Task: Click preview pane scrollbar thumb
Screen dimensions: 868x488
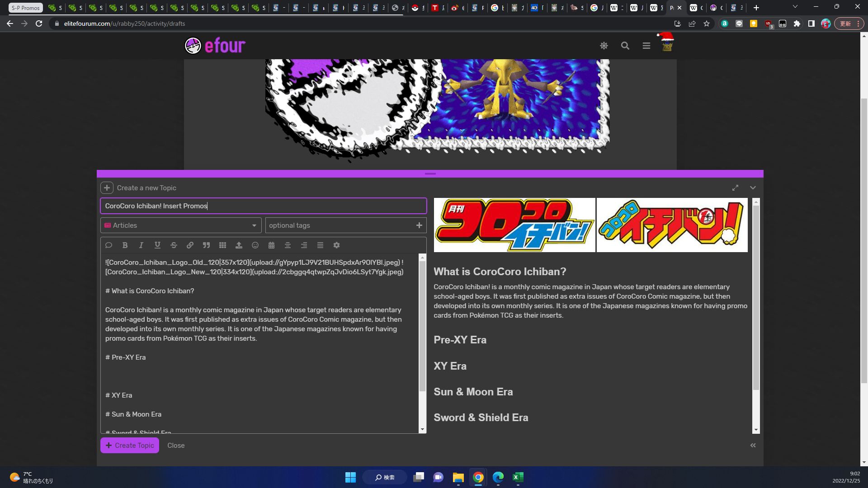Action: point(756,298)
